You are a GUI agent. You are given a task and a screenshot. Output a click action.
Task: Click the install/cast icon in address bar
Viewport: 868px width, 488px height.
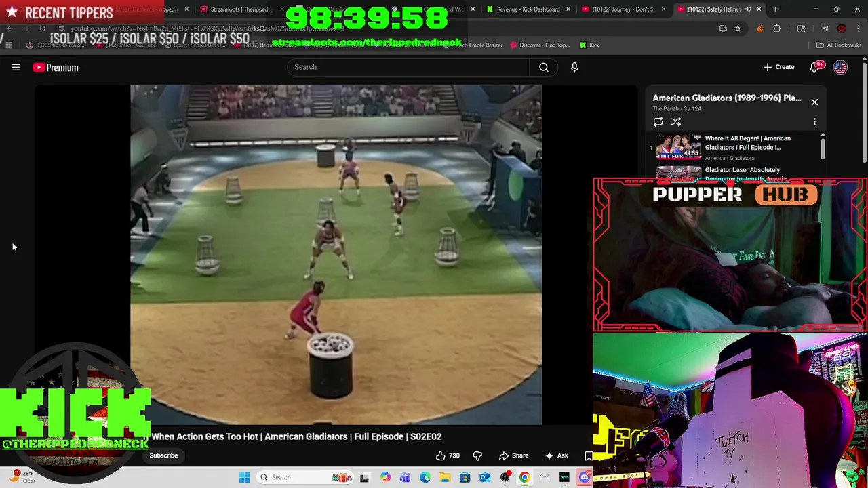(723, 28)
